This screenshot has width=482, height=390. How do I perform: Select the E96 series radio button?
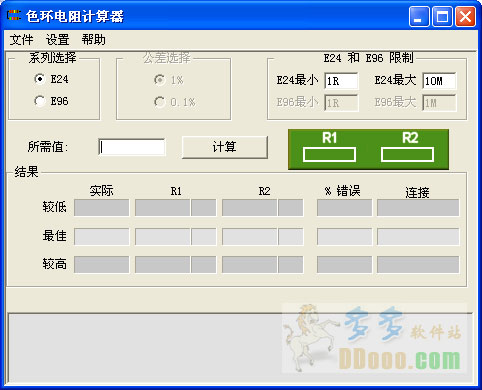click(40, 101)
